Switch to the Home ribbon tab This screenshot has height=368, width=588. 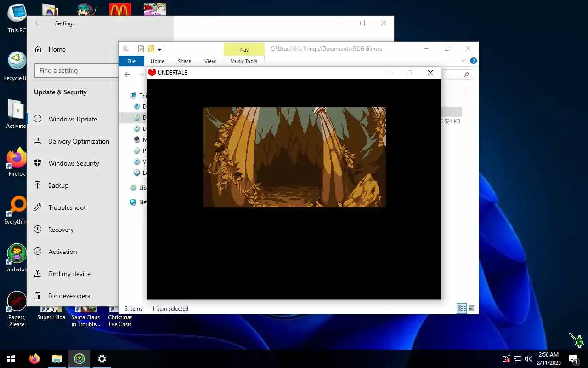point(158,61)
